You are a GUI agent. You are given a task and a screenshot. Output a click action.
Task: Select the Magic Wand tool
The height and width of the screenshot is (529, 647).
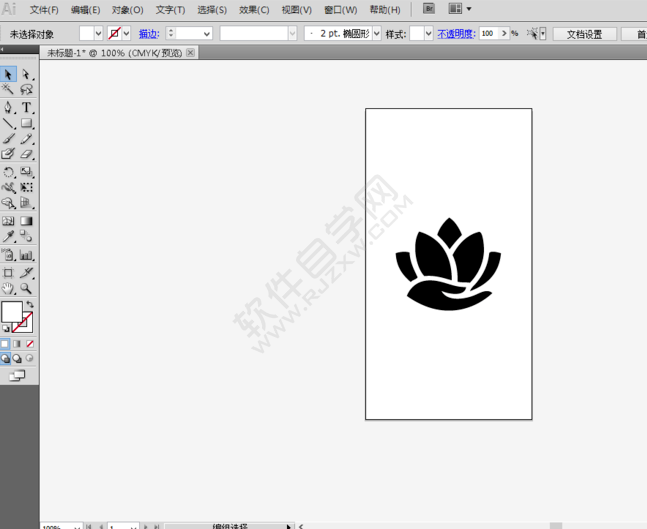(8, 89)
